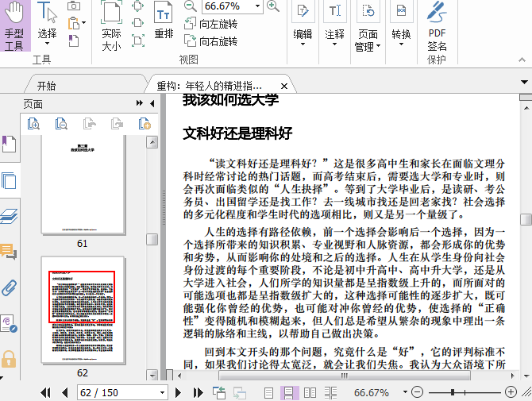This screenshot has width=532, height=401.
Task: Open the Page Management (页面管理) menu
Action: click(368, 26)
